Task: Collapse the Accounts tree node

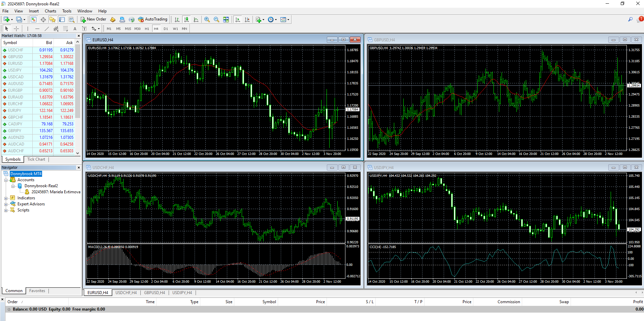Action: tap(6, 180)
